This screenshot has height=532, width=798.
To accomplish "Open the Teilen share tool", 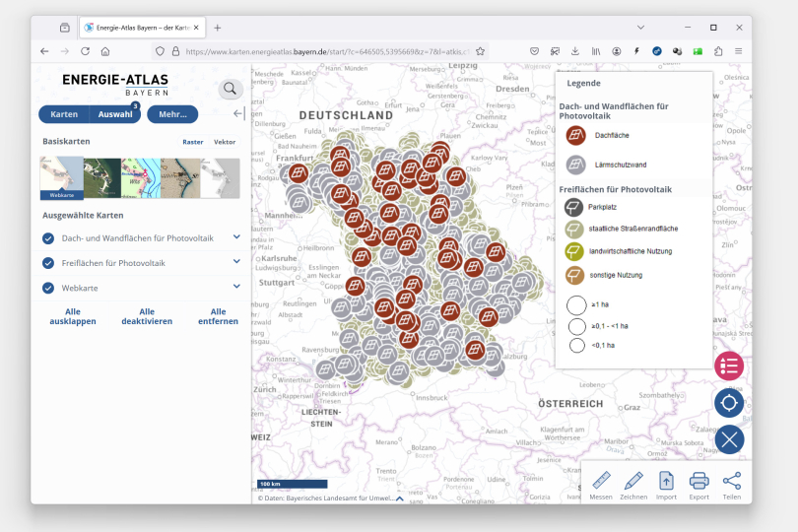I will click(x=731, y=483).
